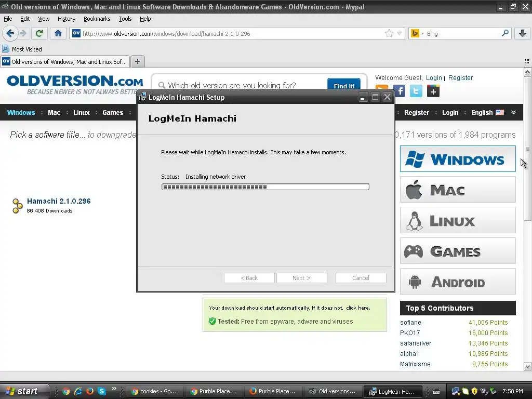Open the Twitter icon on OldVersion header
Image resolution: width=532 pixels, height=399 pixels.
tap(416, 91)
